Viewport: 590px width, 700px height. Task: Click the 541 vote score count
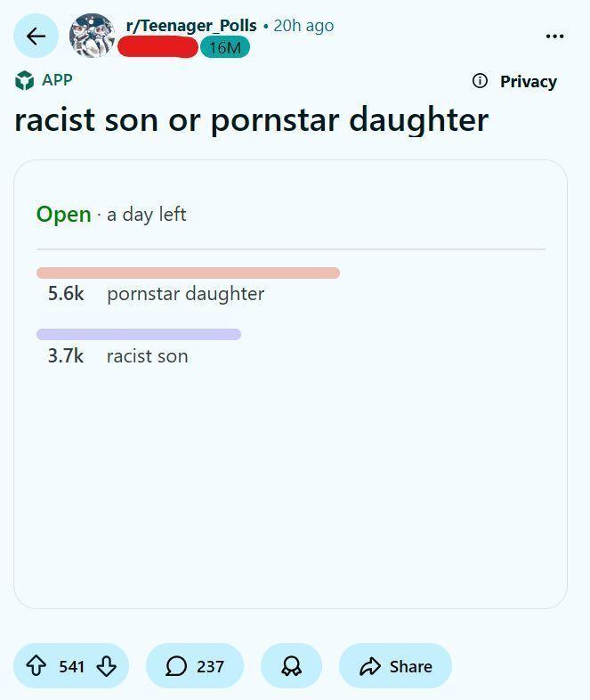71,666
